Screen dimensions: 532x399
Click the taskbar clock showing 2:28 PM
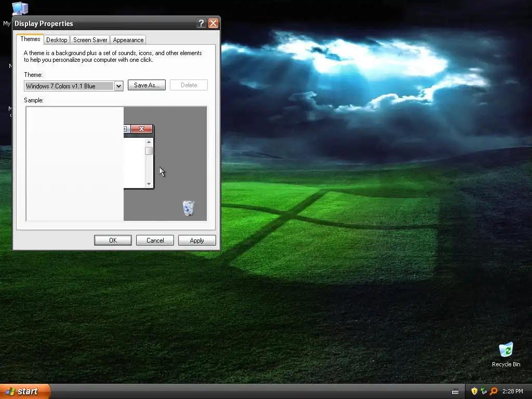click(513, 391)
